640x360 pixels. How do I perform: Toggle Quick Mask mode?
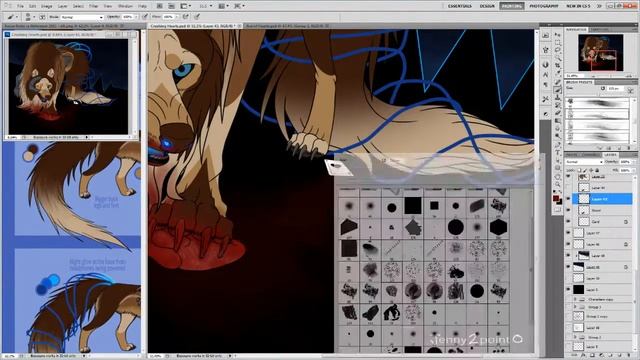pos(558,209)
